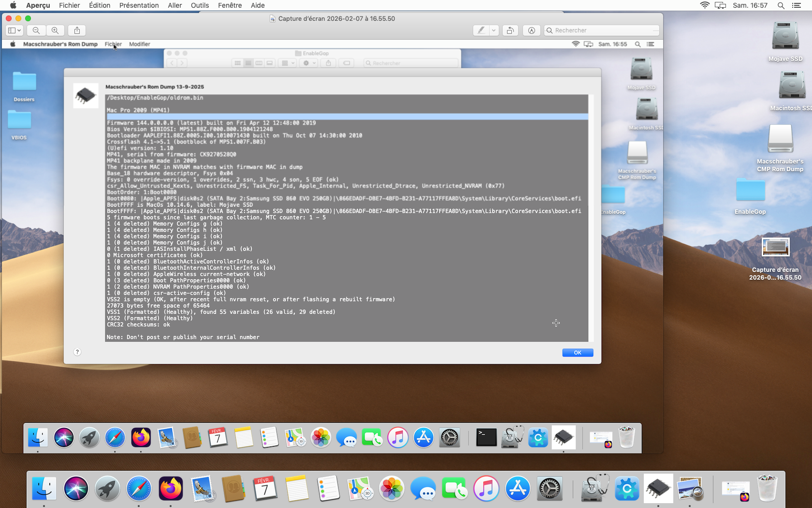Click the "Mac Pro 2009 (MP41)" line in the dump

point(138,110)
